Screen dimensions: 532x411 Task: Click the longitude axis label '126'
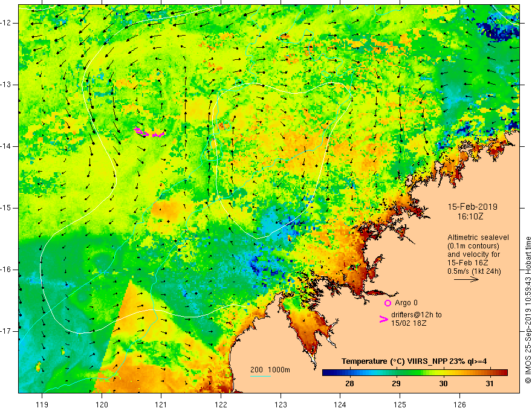(459, 404)
